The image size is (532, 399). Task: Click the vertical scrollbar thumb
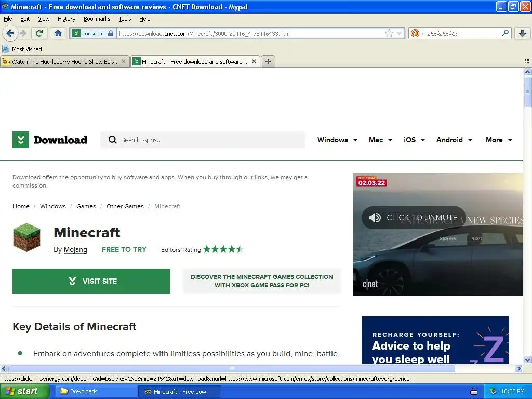coord(527,91)
